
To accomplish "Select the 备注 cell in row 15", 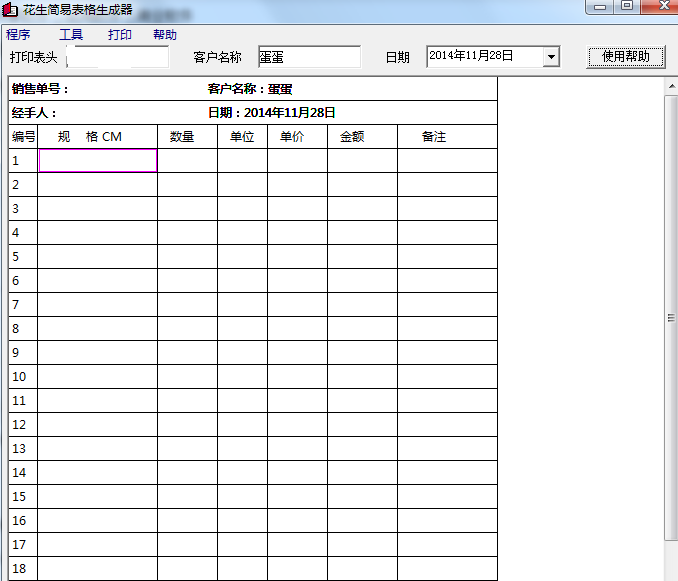I will 447,496.
